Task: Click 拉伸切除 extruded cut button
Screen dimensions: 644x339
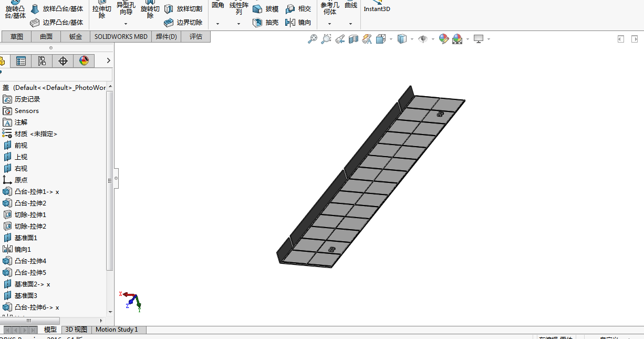Action: 102,9
